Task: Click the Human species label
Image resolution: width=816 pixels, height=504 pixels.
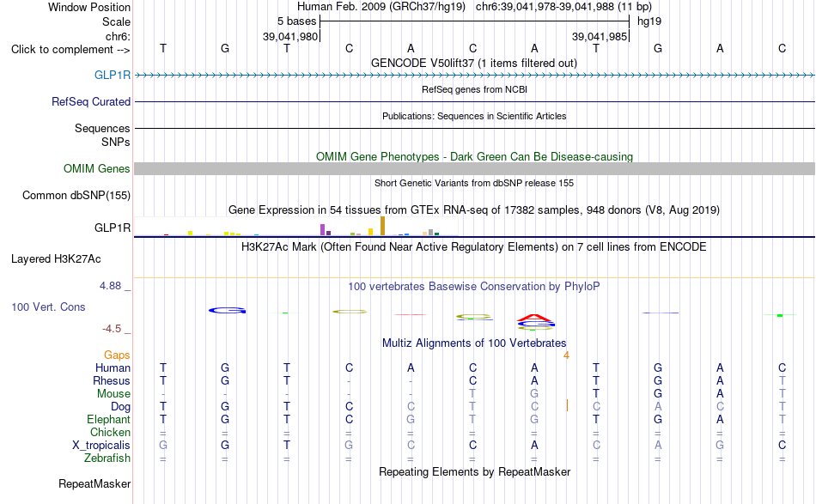Action: 113,367
